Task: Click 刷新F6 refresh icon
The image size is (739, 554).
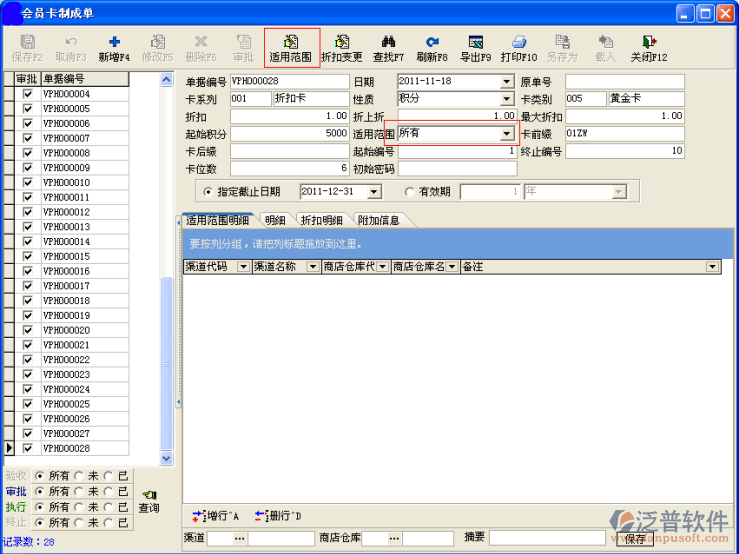Action: point(432,44)
